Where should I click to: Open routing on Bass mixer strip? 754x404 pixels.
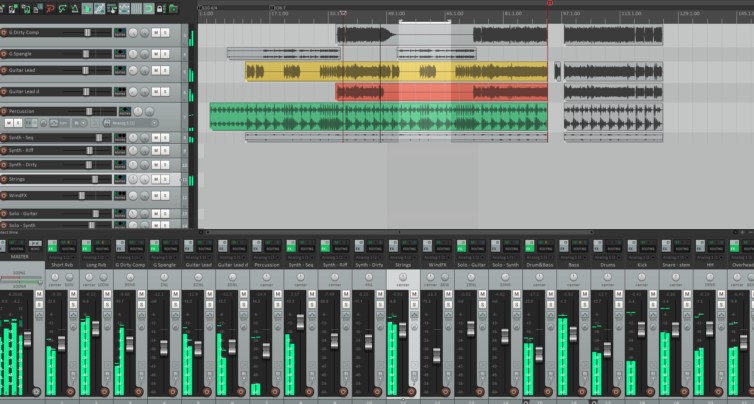579,247
